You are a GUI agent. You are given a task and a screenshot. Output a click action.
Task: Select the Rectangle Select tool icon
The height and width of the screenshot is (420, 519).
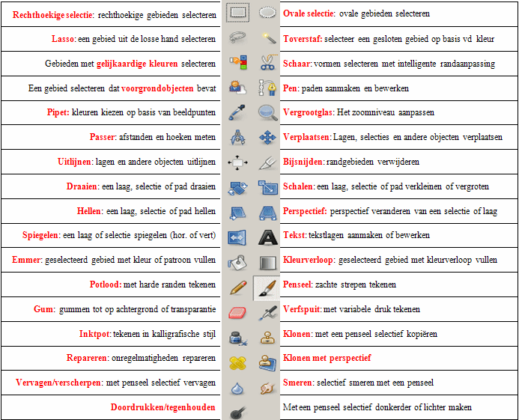pyautogui.click(x=237, y=13)
